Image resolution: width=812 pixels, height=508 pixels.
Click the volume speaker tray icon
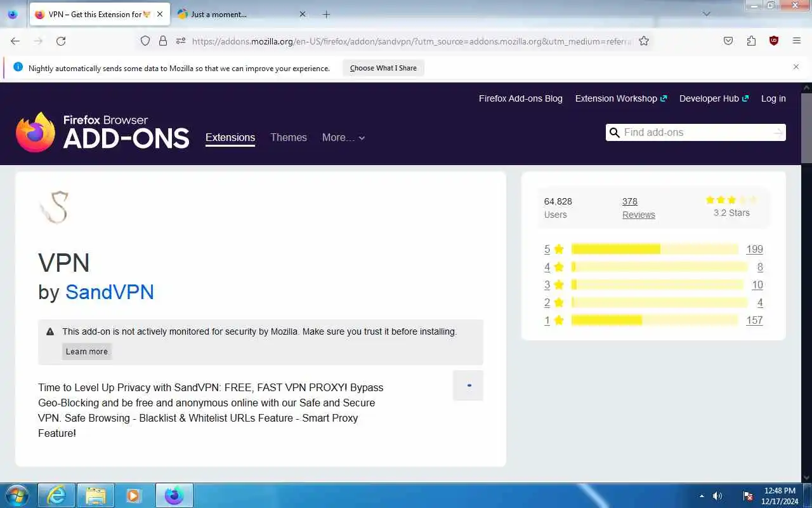[x=717, y=496]
